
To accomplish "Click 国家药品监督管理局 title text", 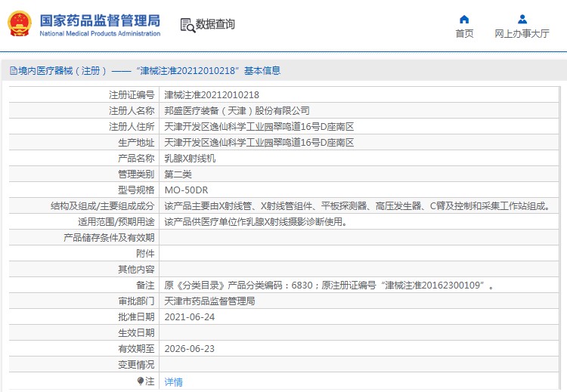I will click(100, 20).
